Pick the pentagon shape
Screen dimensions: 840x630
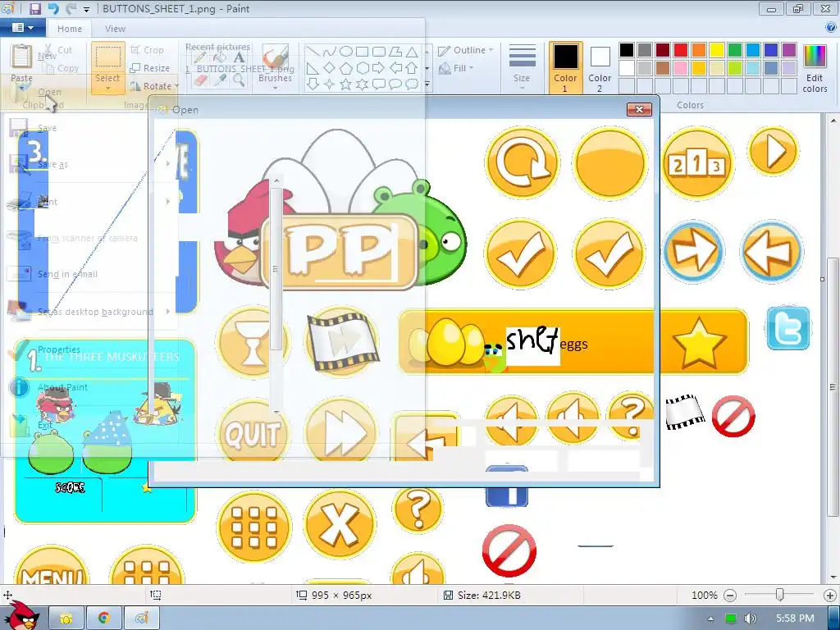click(346, 68)
